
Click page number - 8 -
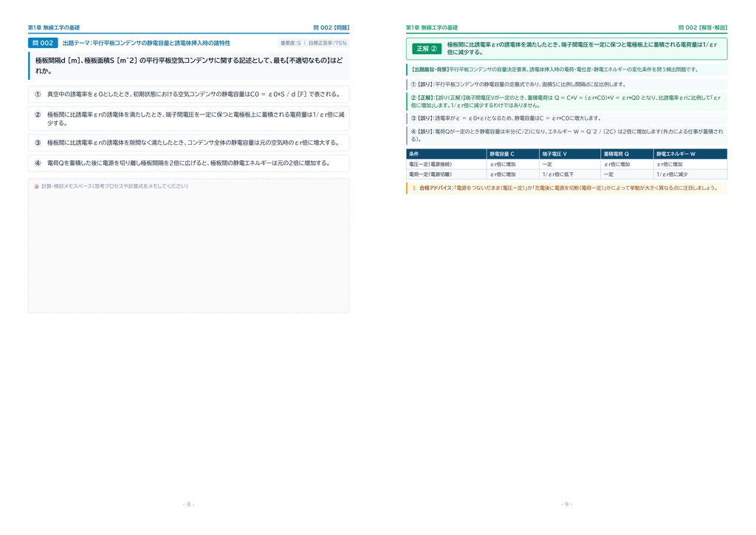click(x=189, y=504)
